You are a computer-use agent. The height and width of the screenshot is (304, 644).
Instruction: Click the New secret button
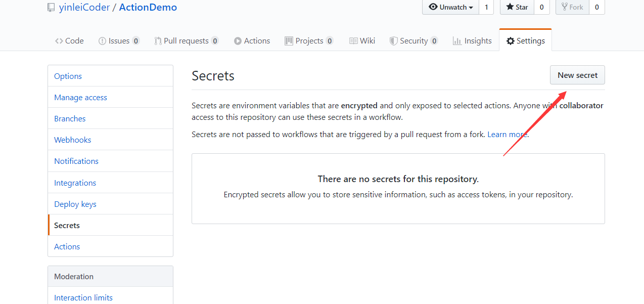coord(577,75)
